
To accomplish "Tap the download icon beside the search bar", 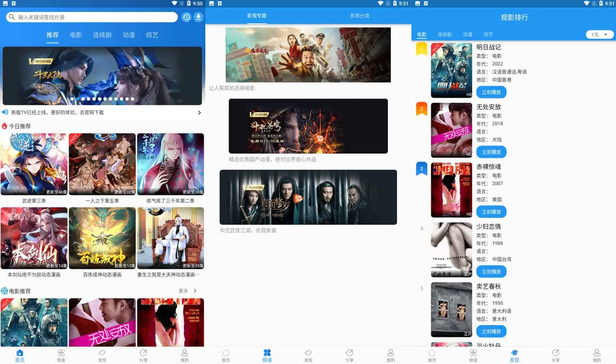I will pos(199,17).
